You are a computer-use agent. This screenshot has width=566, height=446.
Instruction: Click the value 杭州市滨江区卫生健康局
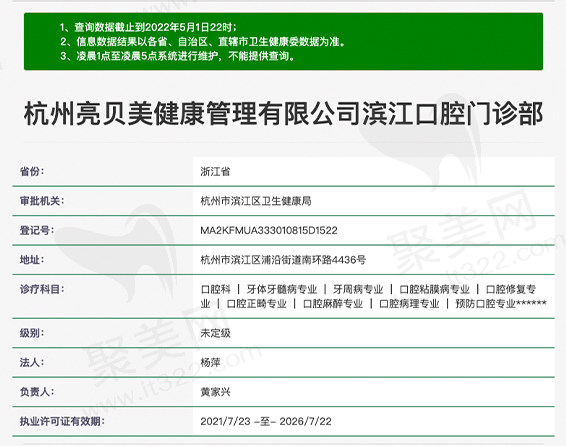256,201
